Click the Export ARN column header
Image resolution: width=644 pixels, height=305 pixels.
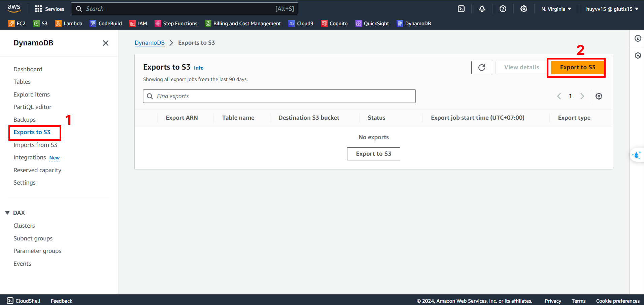click(182, 118)
